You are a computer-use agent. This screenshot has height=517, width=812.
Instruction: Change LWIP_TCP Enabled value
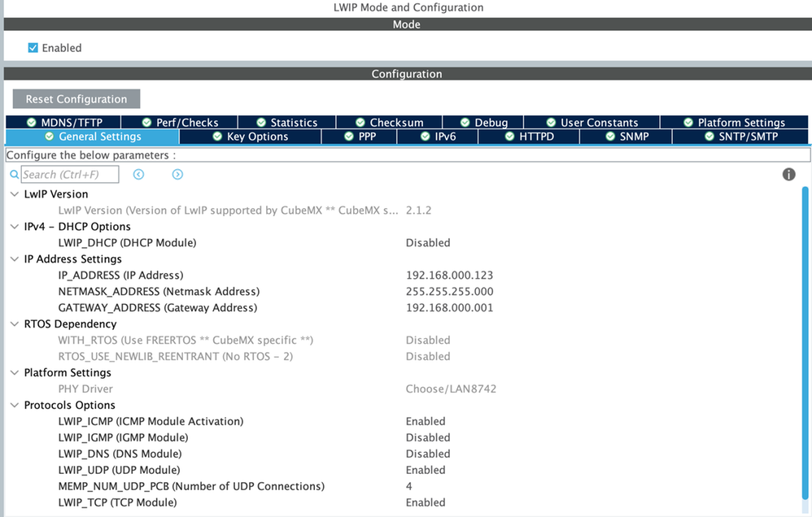[x=426, y=502]
